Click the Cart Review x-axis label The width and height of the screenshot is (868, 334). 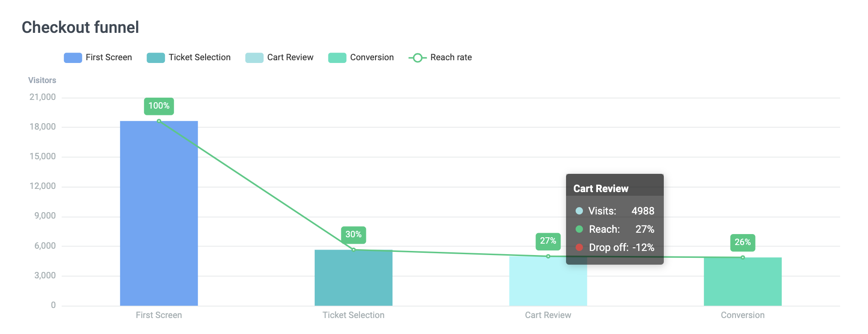pos(548,315)
